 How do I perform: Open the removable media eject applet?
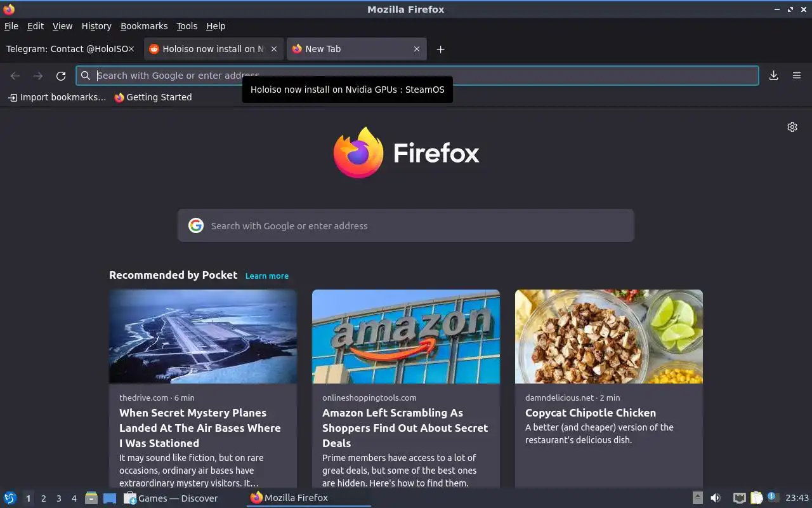pyautogui.click(x=697, y=498)
